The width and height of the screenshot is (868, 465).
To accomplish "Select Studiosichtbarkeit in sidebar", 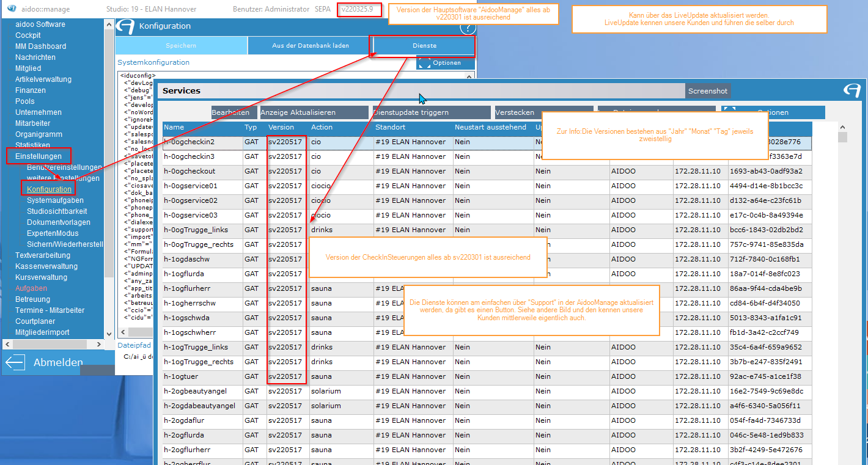I will click(x=57, y=211).
